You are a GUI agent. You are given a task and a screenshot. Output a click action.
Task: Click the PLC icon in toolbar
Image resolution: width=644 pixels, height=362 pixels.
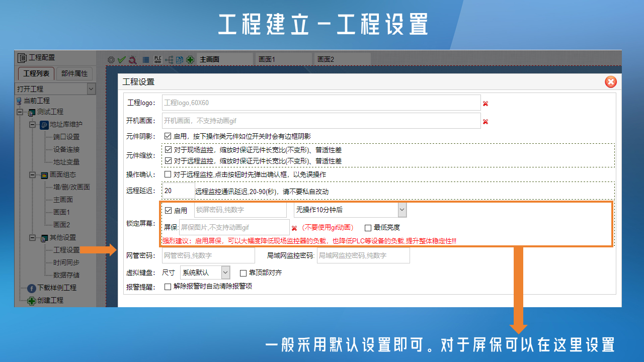point(158,59)
